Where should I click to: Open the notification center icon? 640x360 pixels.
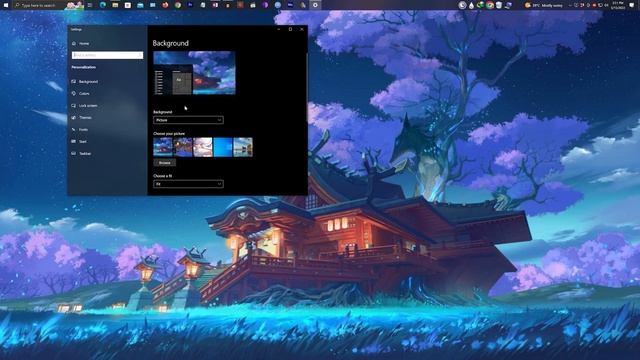[x=632, y=5]
